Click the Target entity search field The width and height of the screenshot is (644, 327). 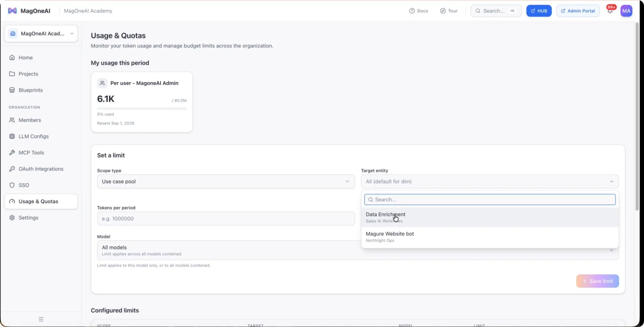click(x=490, y=199)
